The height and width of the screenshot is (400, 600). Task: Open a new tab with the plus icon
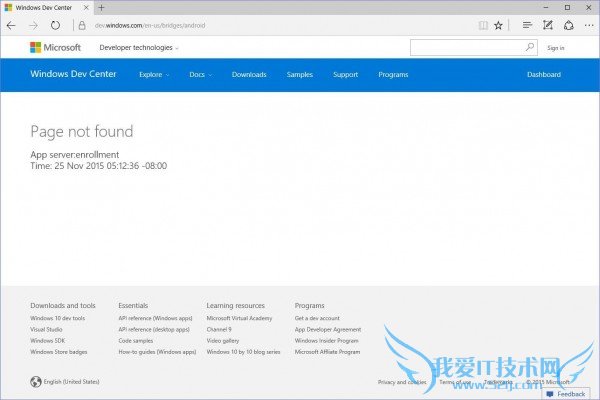(101, 8)
